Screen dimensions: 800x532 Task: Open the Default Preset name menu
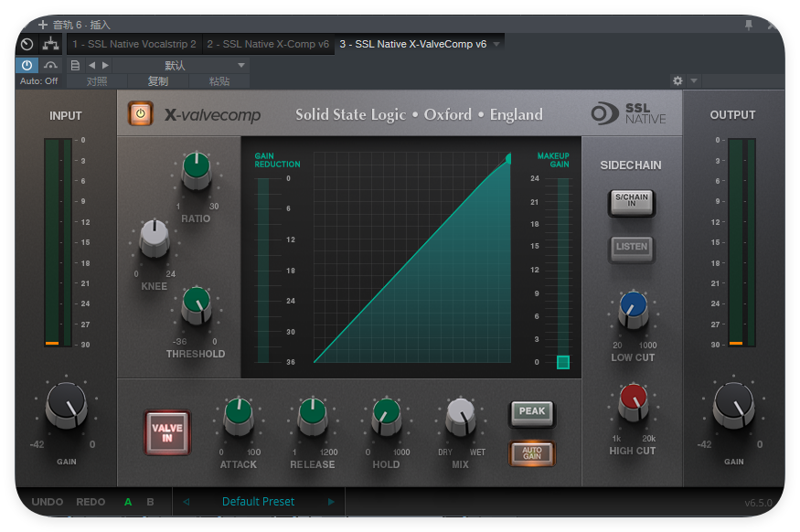pyautogui.click(x=258, y=502)
